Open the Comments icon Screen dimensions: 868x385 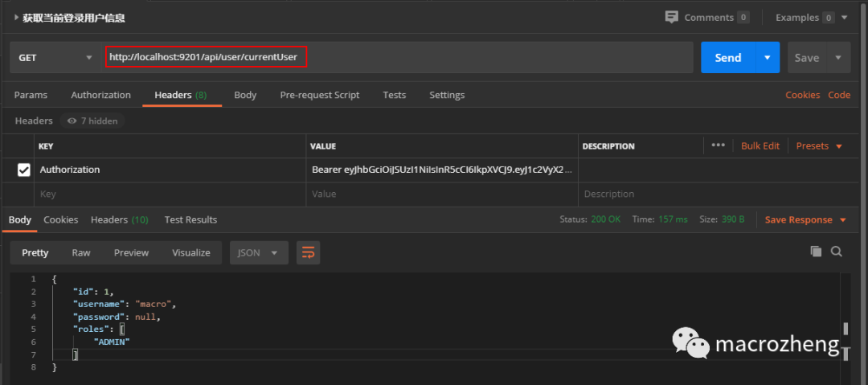(671, 17)
